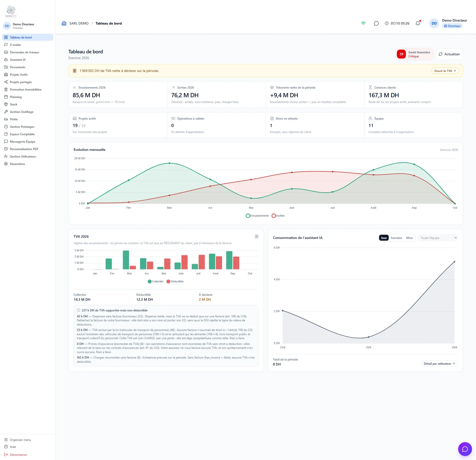Open À traiter list
The width and height of the screenshot is (476, 460).
[x=28, y=45]
